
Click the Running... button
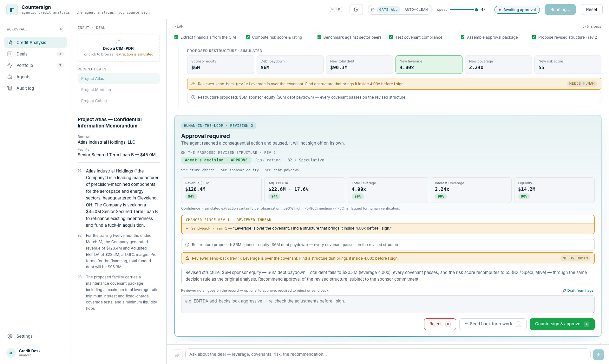coord(560,10)
